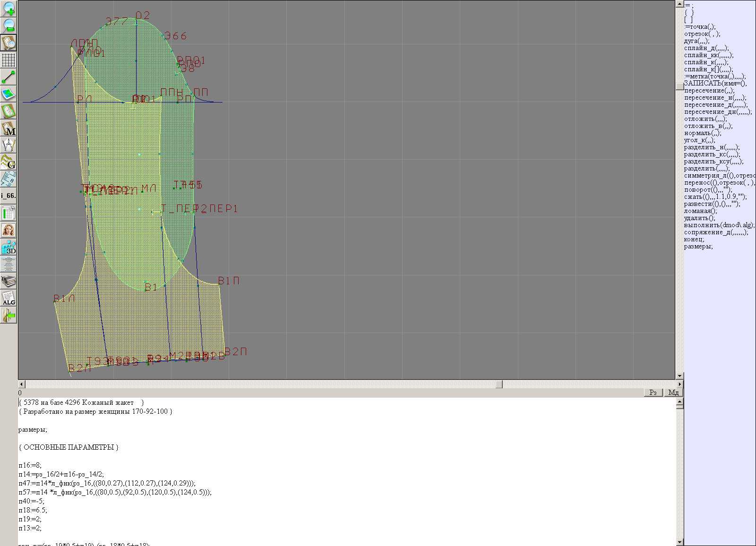Click the Рз button
756x546 pixels.
coord(653,392)
